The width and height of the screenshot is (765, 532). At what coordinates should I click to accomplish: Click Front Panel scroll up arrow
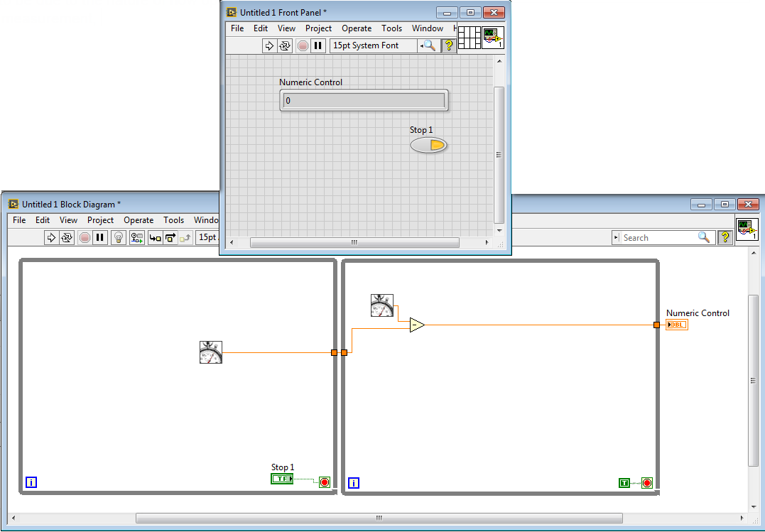(x=499, y=61)
